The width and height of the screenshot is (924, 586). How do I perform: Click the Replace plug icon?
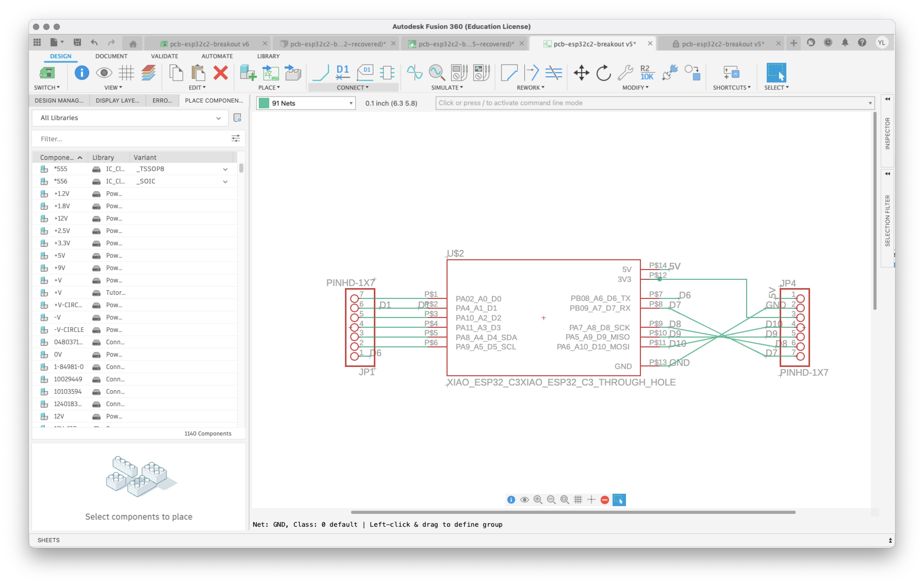pos(670,72)
